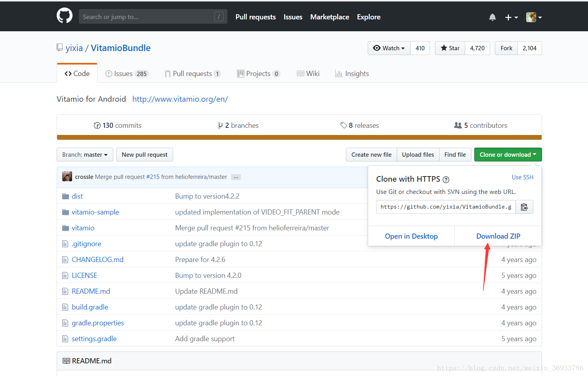The width and height of the screenshot is (588, 376).
Task: Fork the repository
Action: coord(506,48)
